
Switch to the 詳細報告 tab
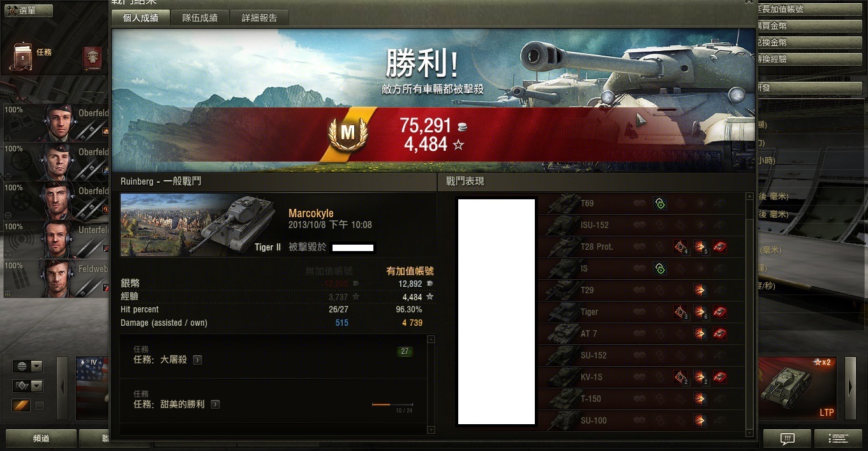[x=259, y=18]
